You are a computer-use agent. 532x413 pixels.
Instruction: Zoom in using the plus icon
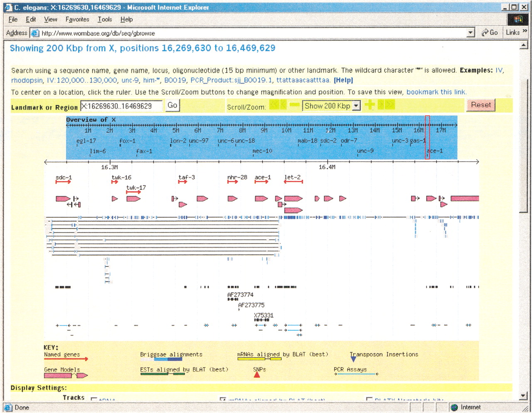click(x=369, y=105)
